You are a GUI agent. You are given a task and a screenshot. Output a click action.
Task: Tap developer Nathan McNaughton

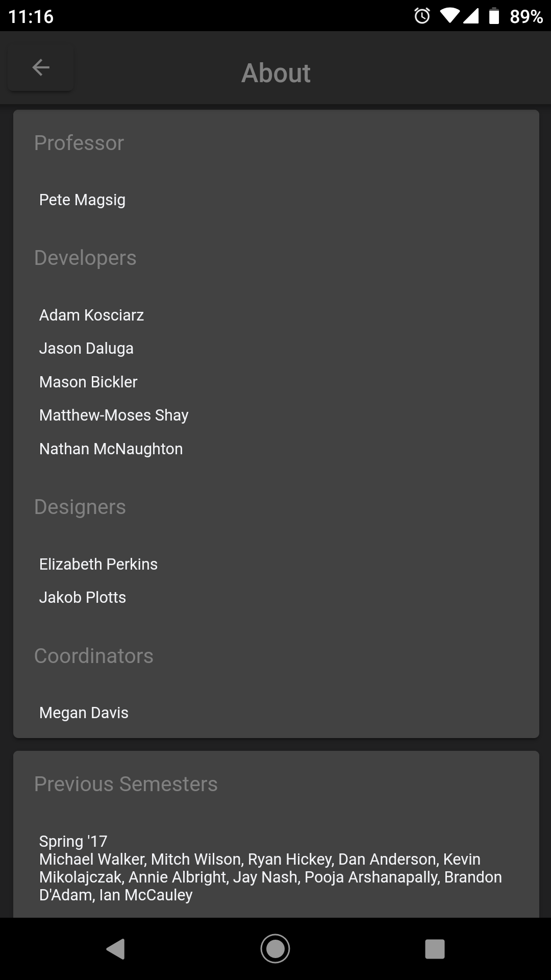111,449
